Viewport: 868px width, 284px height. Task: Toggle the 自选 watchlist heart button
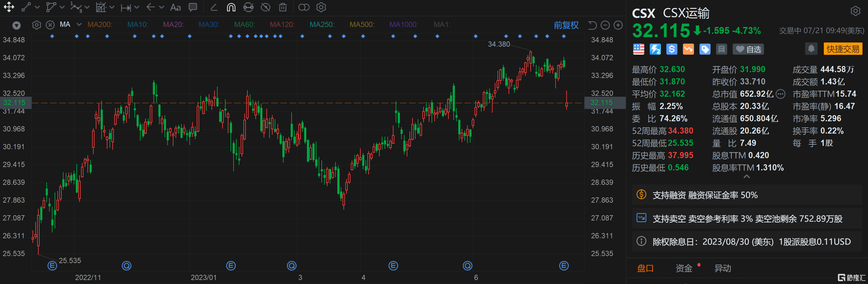tap(748, 49)
